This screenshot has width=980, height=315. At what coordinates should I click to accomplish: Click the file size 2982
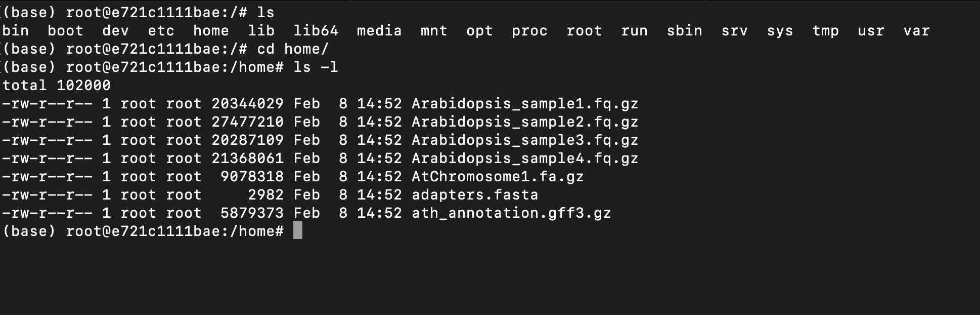pyautogui.click(x=265, y=195)
